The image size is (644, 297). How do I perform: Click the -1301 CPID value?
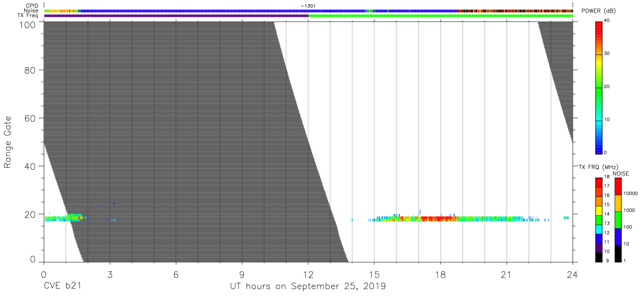point(308,6)
